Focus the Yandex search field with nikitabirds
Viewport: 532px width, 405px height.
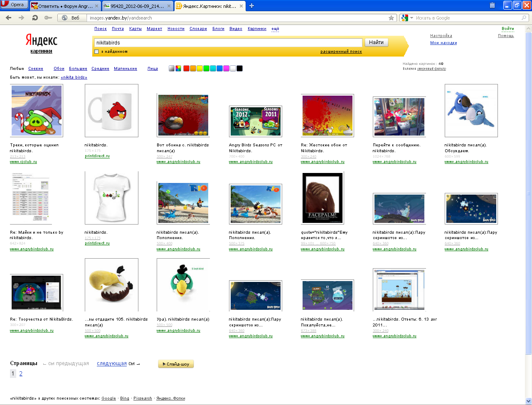pyautogui.click(x=228, y=42)
